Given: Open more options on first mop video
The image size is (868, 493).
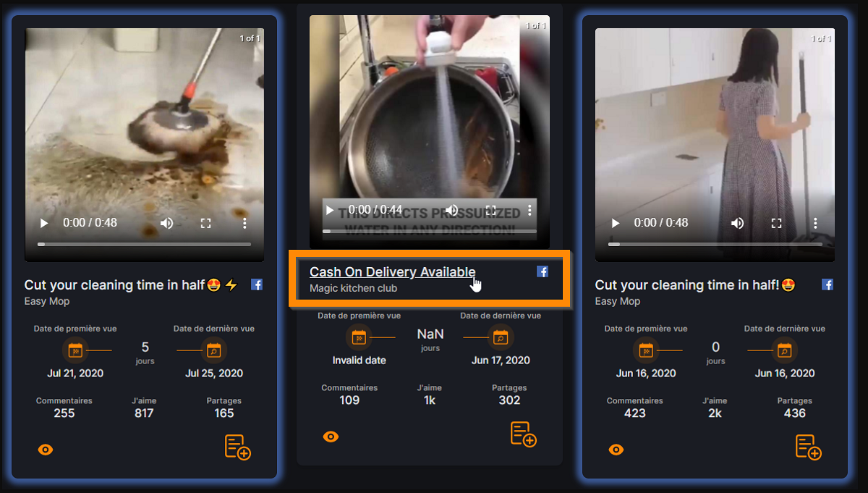Looking at the screenshot, I should pos(244,223).
